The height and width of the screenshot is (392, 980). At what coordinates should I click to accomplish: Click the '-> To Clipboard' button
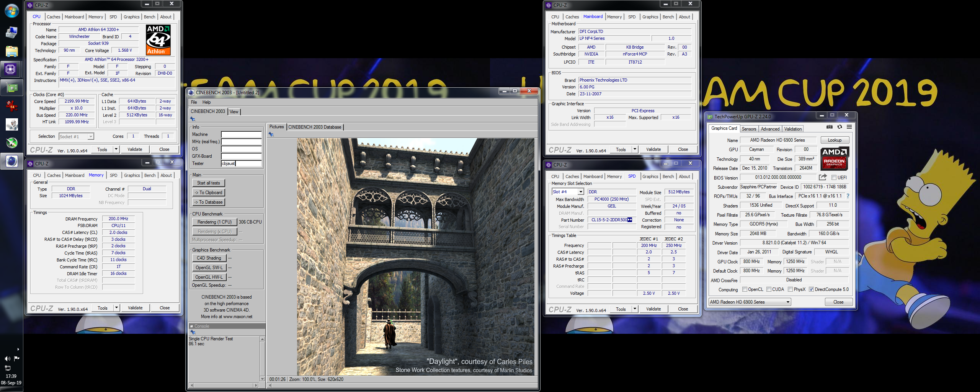[x=209, y=193]
